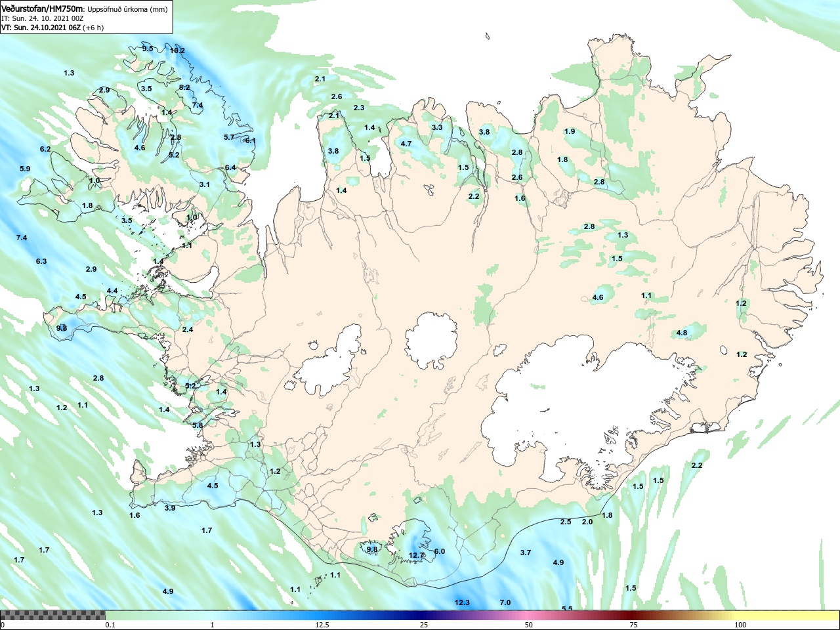Image resolution: width=840 pixels, height=630 pixels.
Task: Click the 2.4 precipitation value
Action: [188, 329]
